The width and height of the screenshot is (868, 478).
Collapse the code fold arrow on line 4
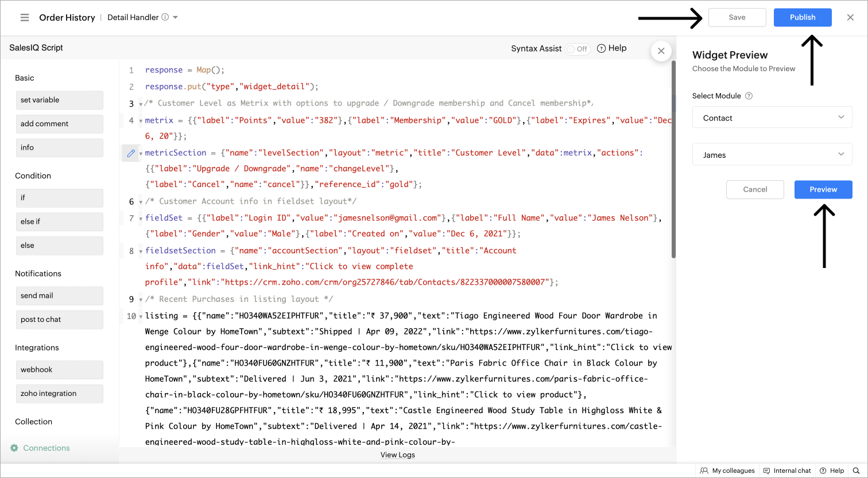pyautogui.click(x=141, y=121)
